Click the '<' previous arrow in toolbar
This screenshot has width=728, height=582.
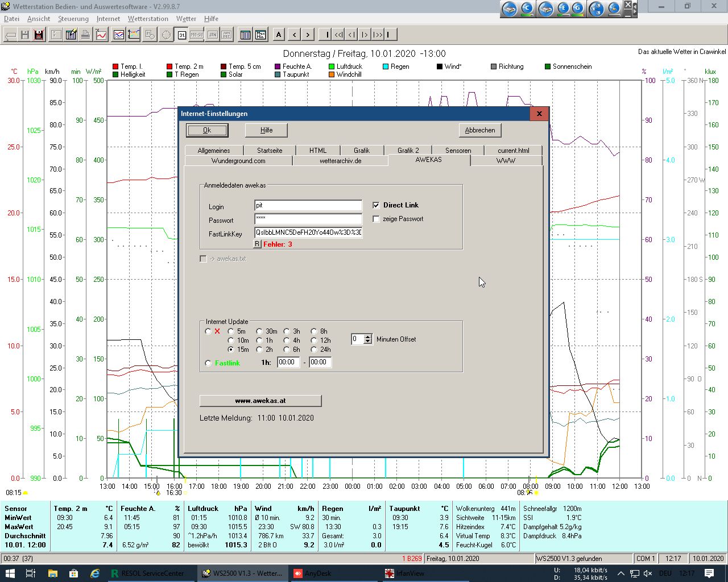pyautogui.click(x=294, y=35)
